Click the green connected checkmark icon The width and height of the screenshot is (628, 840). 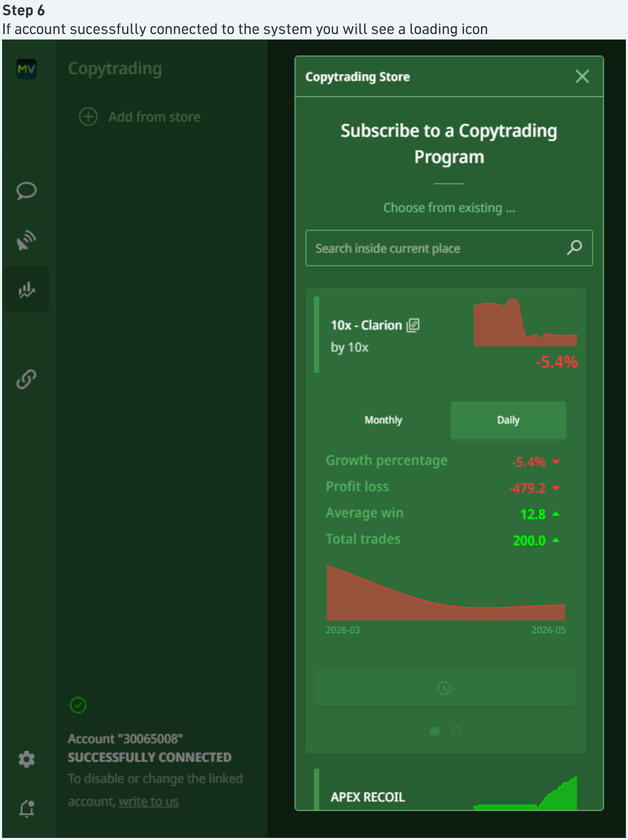pos(78,705)
